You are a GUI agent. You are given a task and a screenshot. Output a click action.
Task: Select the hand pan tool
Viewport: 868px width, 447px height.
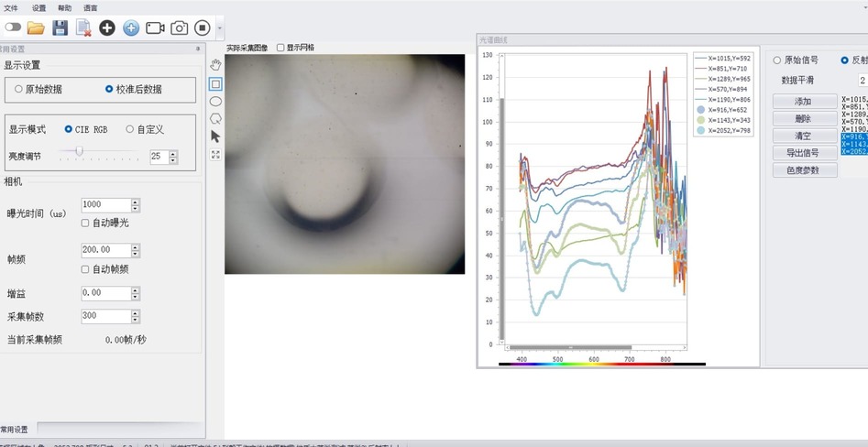coord(215,64)
